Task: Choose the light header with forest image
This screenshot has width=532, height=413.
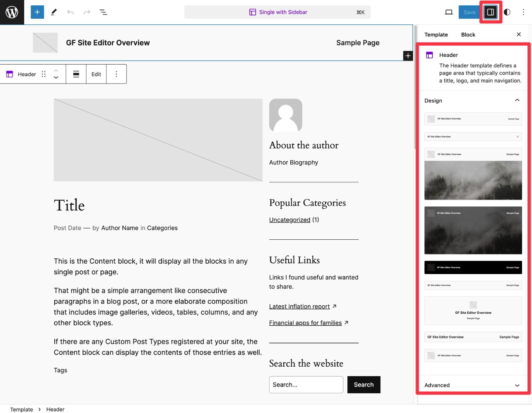Action: pos(473,174)
